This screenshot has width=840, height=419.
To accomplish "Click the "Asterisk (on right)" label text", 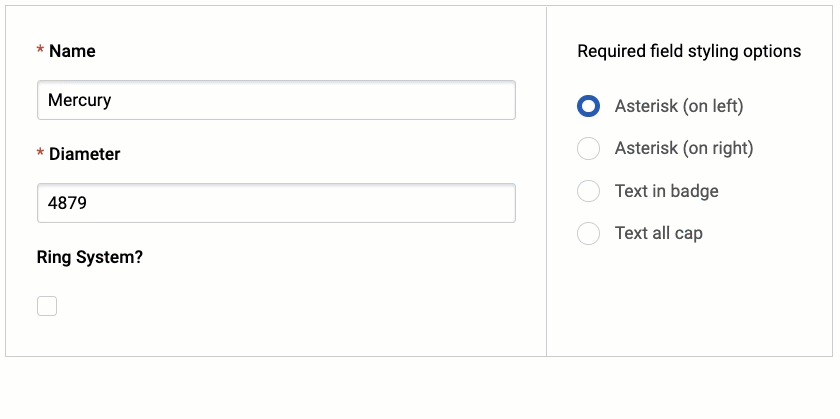I will click(x=684, y=148).
